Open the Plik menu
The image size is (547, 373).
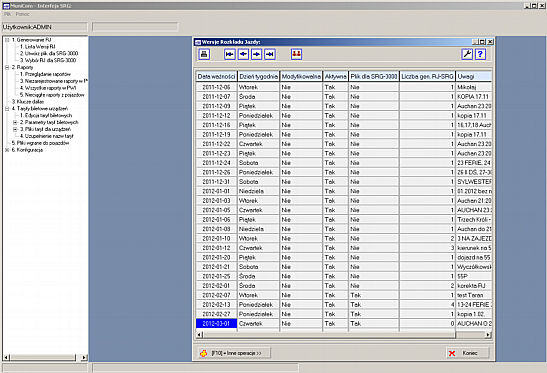coord(7,14)
